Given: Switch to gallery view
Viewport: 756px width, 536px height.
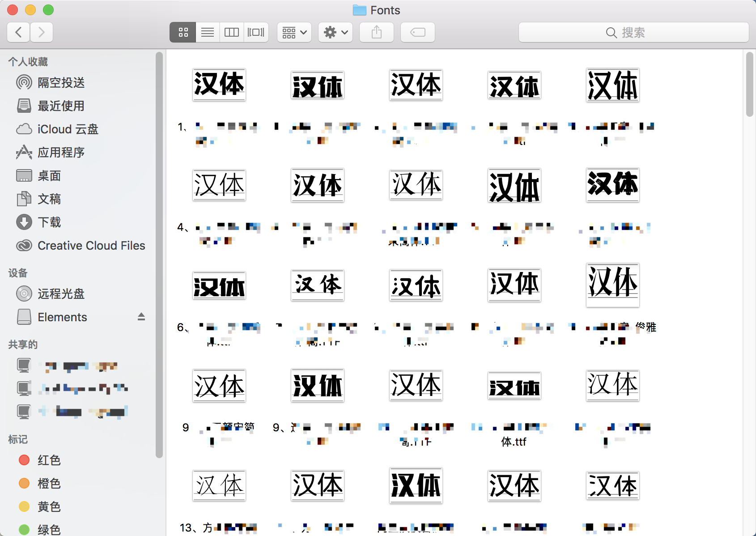Looking at the screenshot, I should point(255,32).
